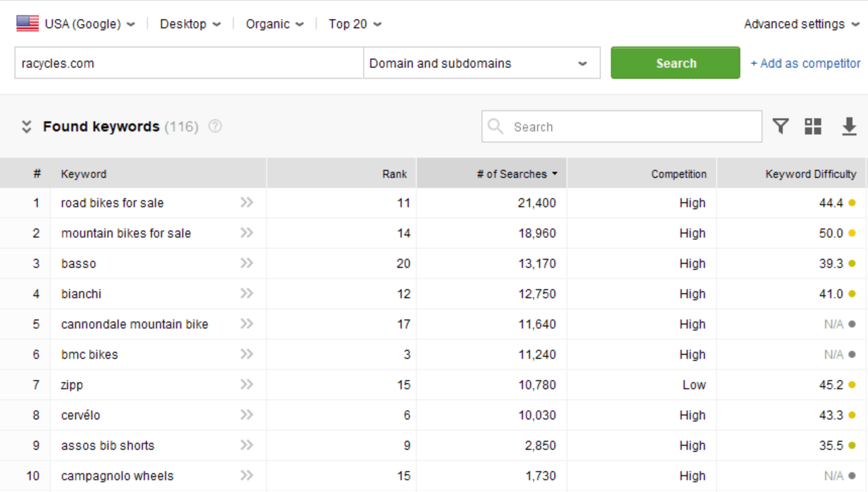Click the 1,730 searches value

click(x=540, y=476)
